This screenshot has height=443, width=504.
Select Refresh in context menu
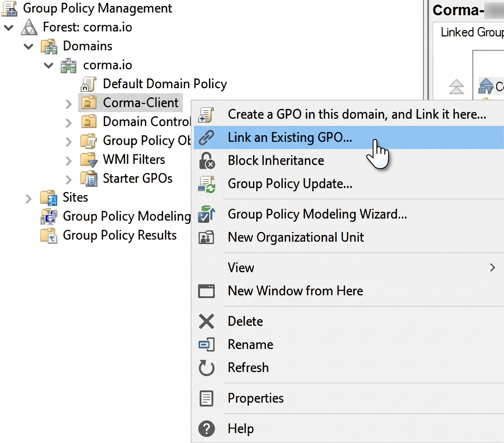click(x=349, y=368)
